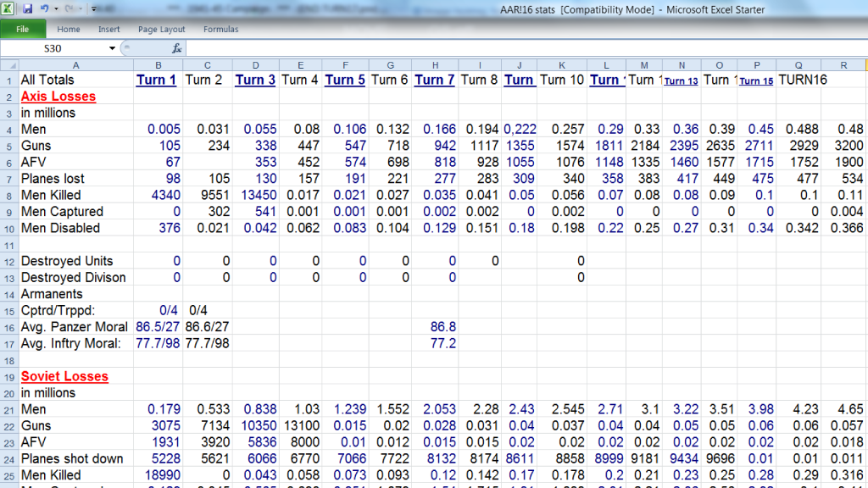Click the Save icon in quick access toolbar
The image size is (868, 488).
(27, 8)
